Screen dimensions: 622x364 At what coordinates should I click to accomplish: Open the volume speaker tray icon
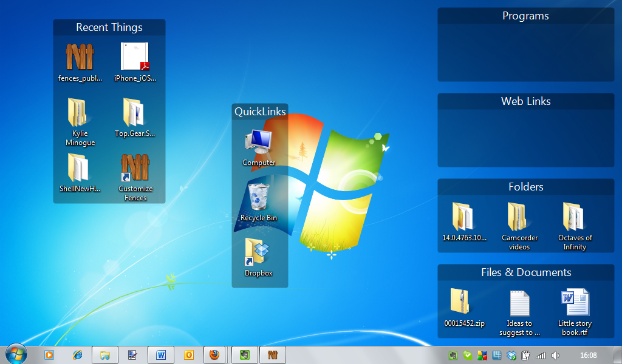coord(555,356)
